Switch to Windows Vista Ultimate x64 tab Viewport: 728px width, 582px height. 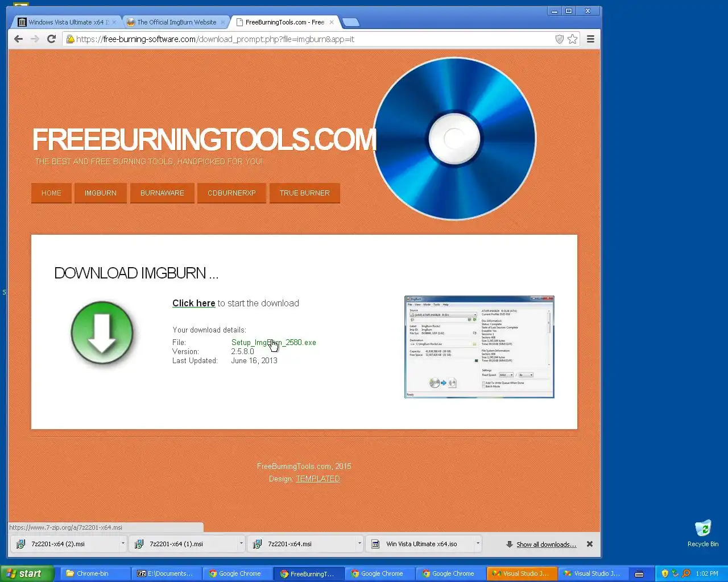(x=65, y=22)
